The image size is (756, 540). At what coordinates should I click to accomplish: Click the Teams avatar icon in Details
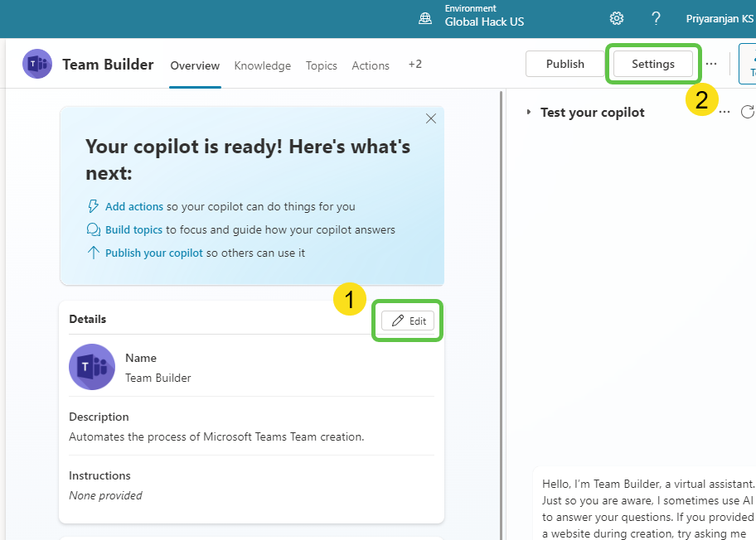92,367
